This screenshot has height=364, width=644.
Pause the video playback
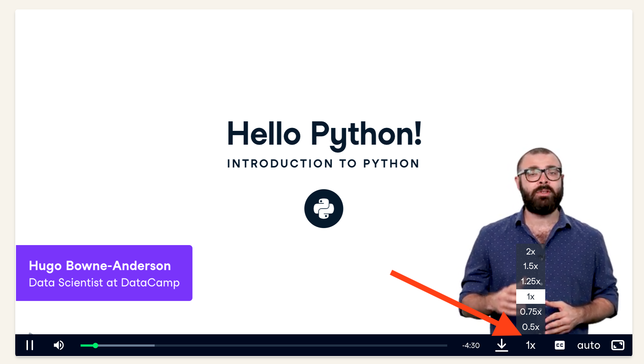point(30,345)
